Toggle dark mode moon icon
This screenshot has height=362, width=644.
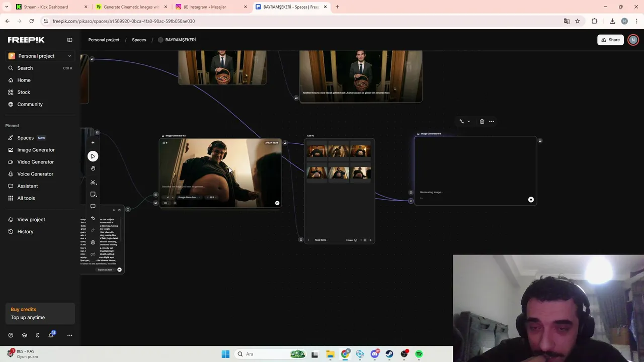click(x=38, y=335)
